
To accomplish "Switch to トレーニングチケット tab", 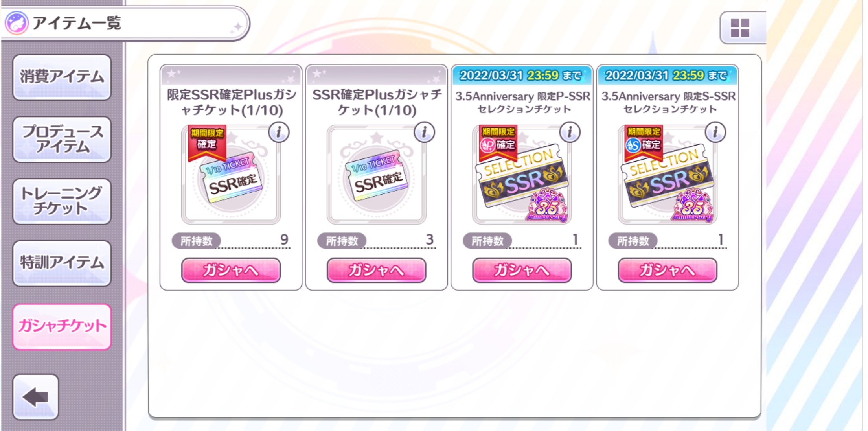I will coord(62,201).
